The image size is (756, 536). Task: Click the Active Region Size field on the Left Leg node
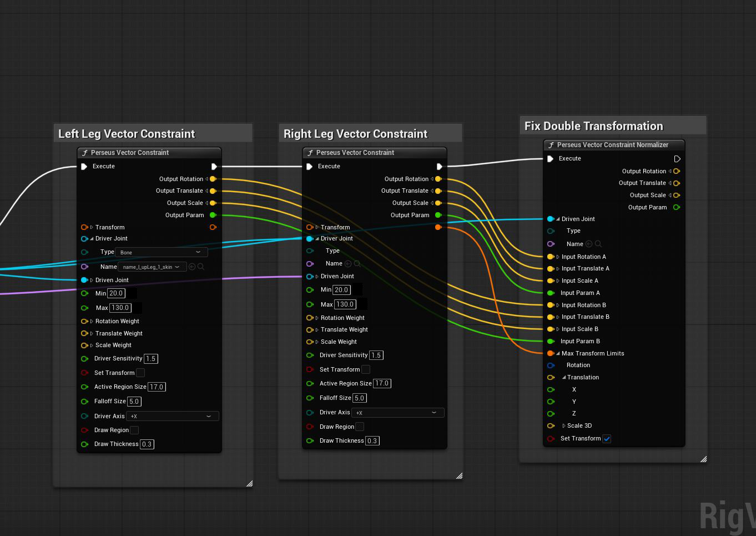pyautogui.click(x=157, y=387)
